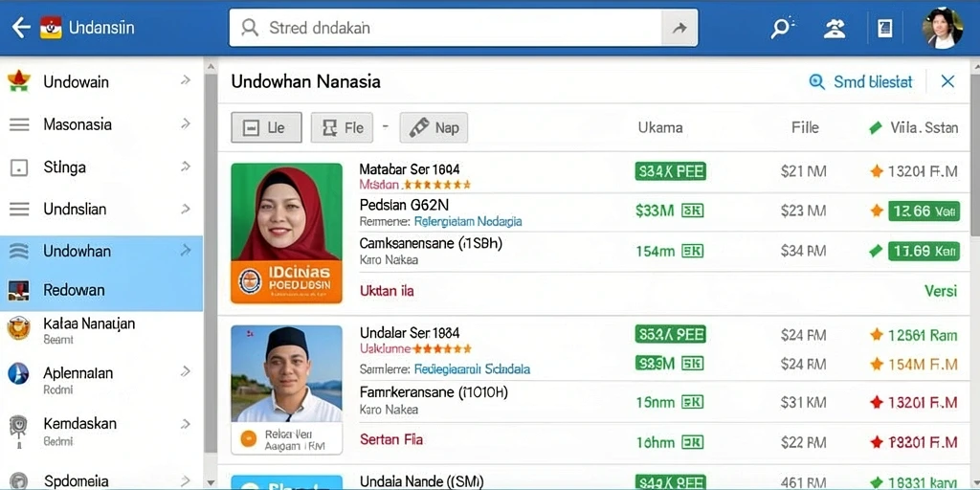Expand the Spdomeiia sidebar chevron
Screen dimensions: 980x490
coord(186,480)
